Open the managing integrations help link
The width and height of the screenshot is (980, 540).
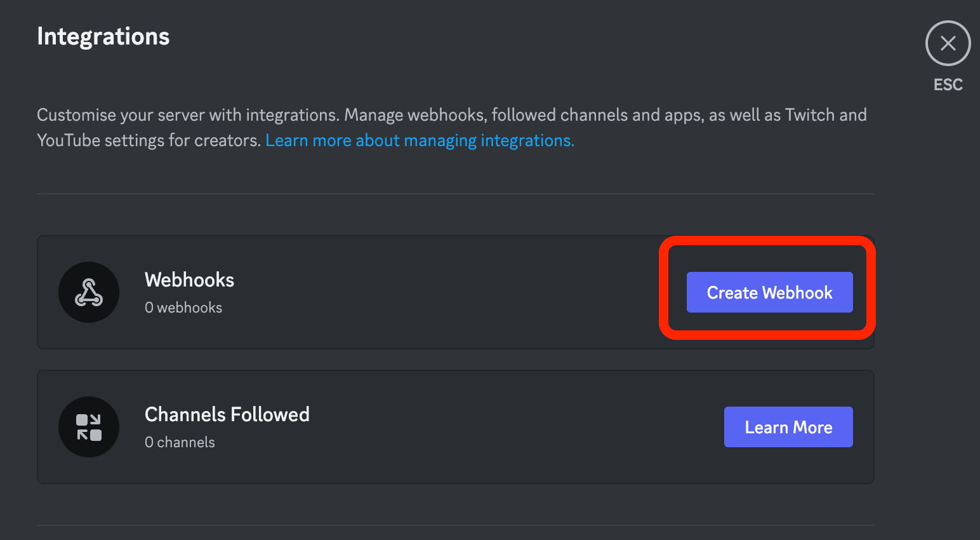[x=420, y=140]
